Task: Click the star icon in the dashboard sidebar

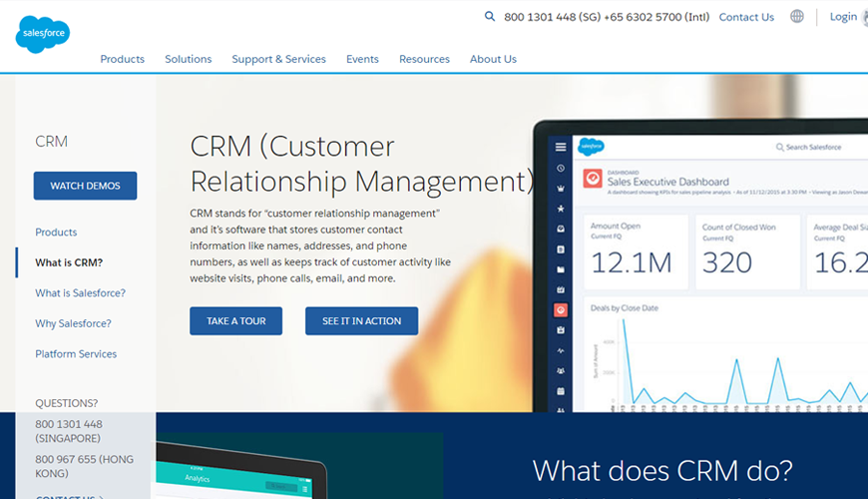Action: point(561,209)
